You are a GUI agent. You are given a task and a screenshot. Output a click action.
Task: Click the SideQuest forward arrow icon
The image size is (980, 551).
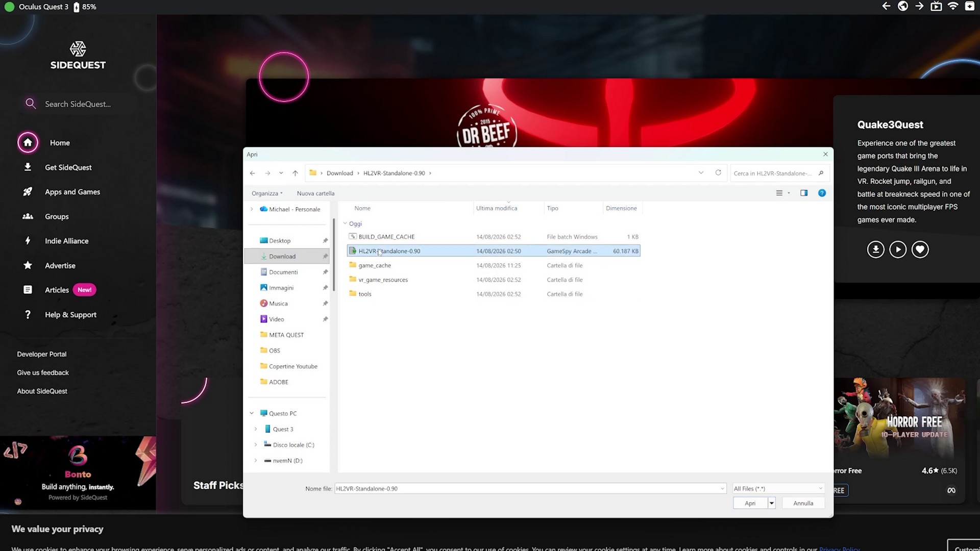coord(919,7)
